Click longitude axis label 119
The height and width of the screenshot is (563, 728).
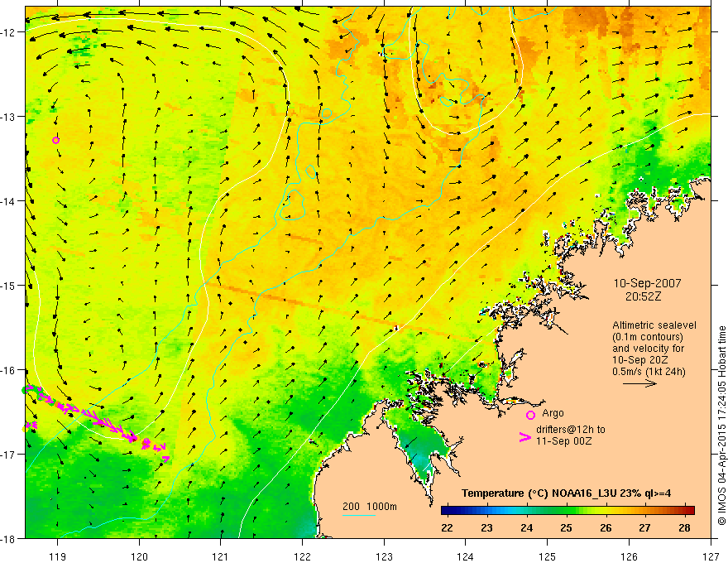(x=57, y=556)
